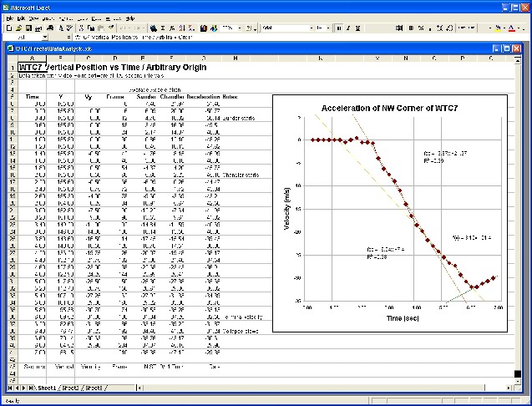Image resolution: width=532 pixels, height=406 pixels.
Task: Open the Paste Function fx icon
Action: click(172, 28)
